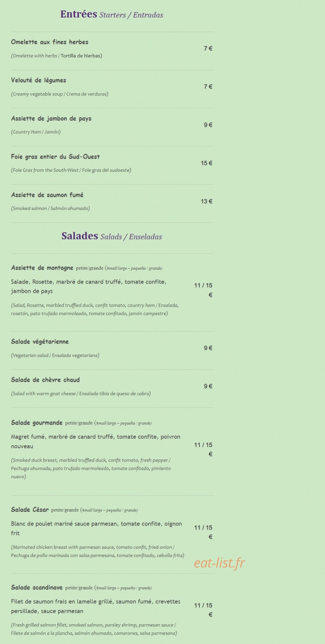This screenshot has width=325, height=644.
Task: Click the Velouté de légumes dish name
Action: 39,80
